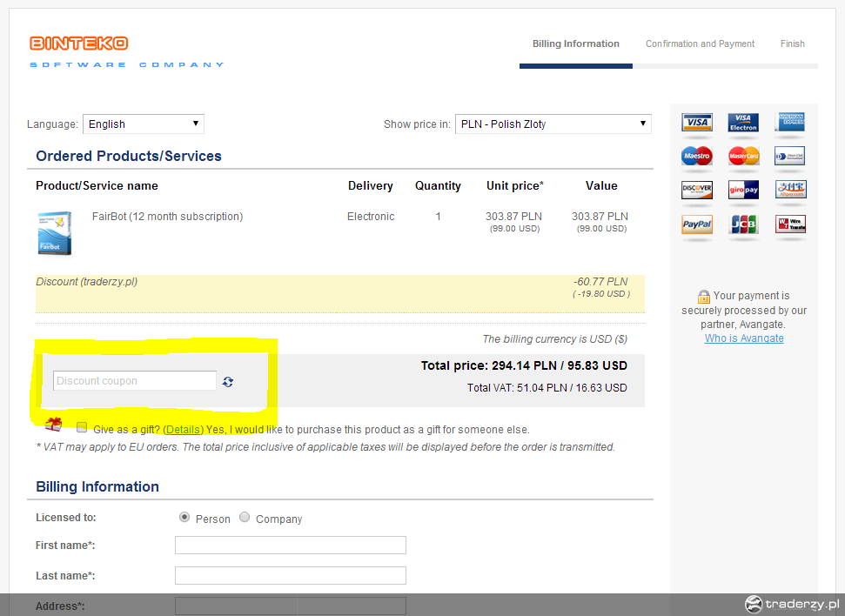This screenshot has height=616, width=845.
Task: Click the padlock secure payment icon
Action: pyautogui.click(x=704, y=297)
